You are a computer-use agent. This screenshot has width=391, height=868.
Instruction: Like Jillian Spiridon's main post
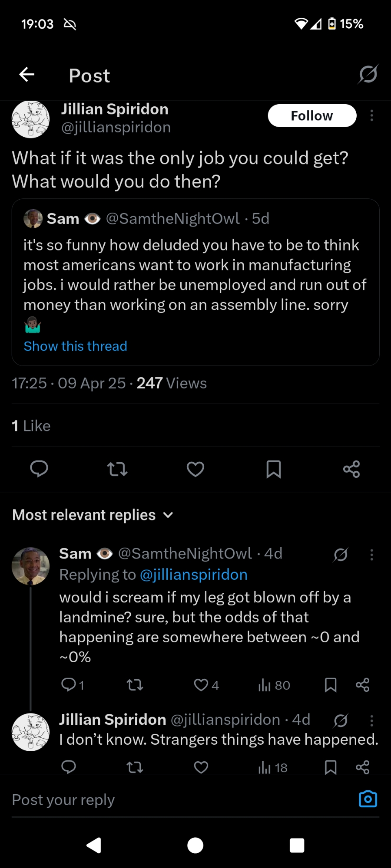(195, 469)
